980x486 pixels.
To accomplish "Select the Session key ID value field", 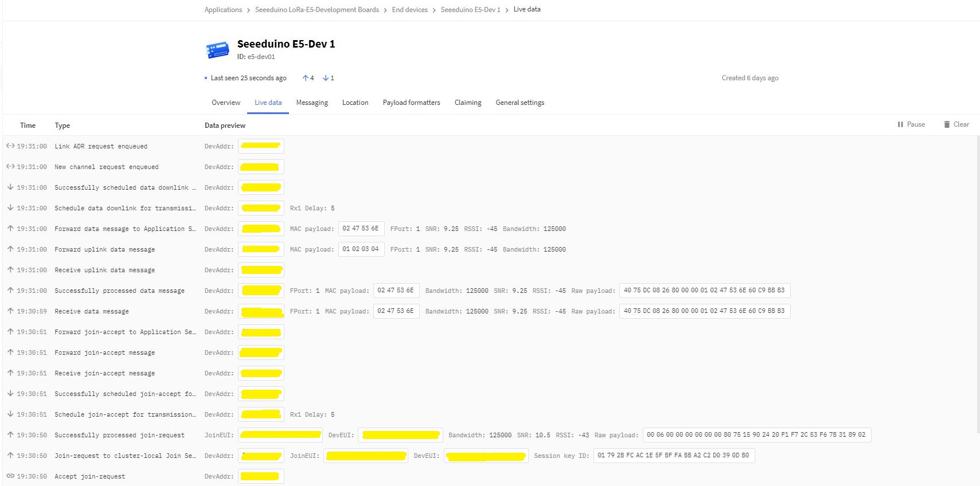I will [x=673, y=456].
